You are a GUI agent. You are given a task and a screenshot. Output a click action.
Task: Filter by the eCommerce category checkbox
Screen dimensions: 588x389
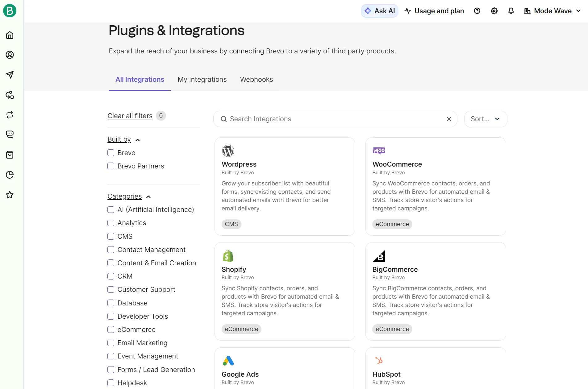tap(111, 329)
